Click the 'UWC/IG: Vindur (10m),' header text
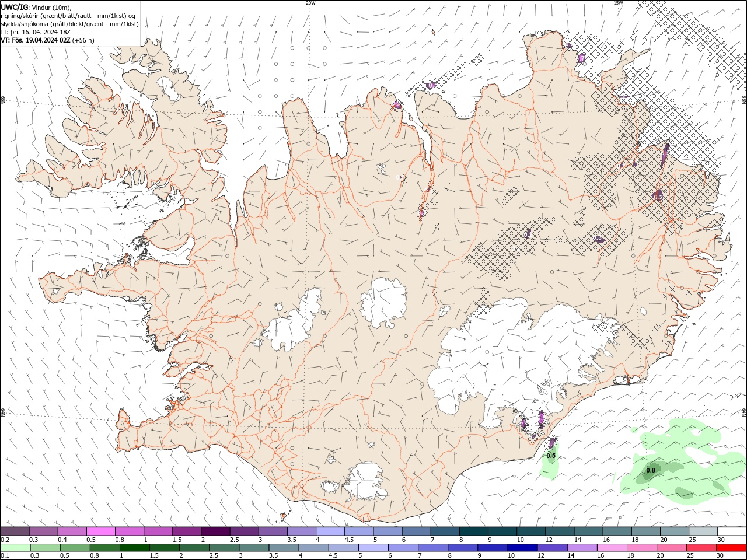 [x=36, y=7]
